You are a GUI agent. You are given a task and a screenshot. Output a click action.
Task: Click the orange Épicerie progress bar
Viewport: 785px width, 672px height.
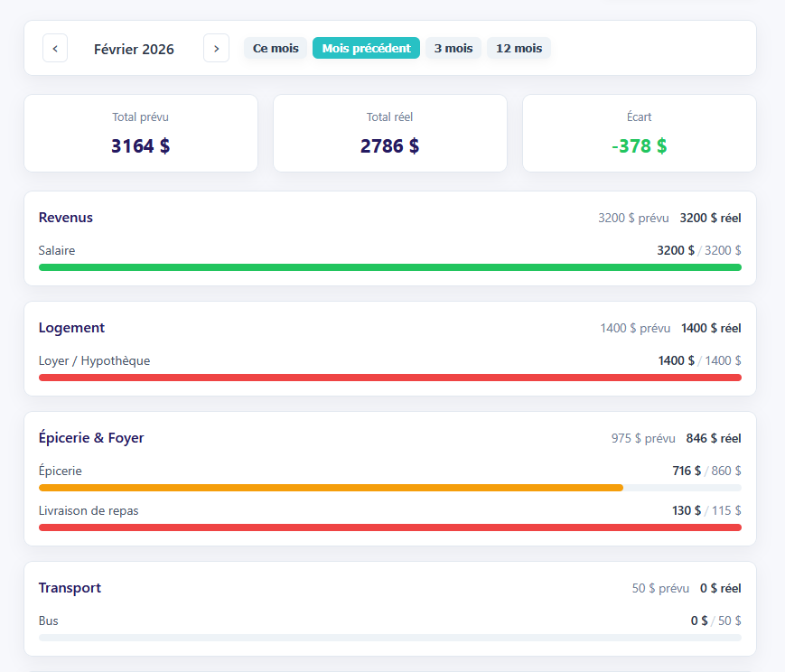point(331,487)
